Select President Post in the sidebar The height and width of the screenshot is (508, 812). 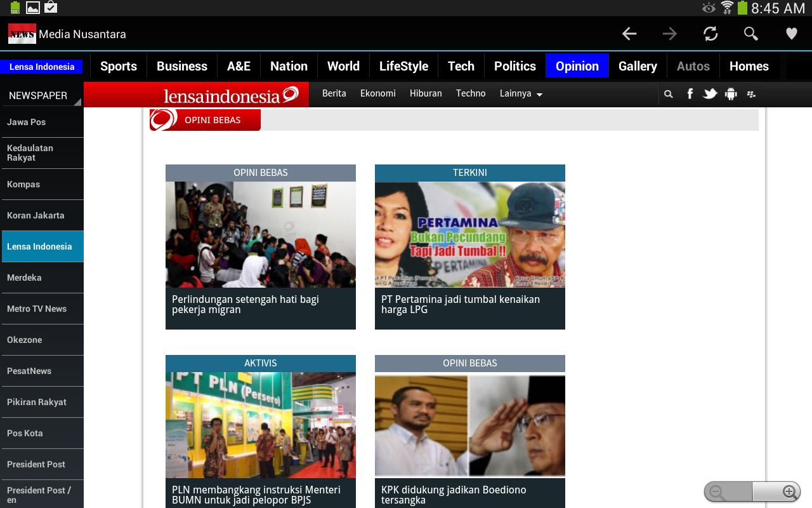[42, 464]
